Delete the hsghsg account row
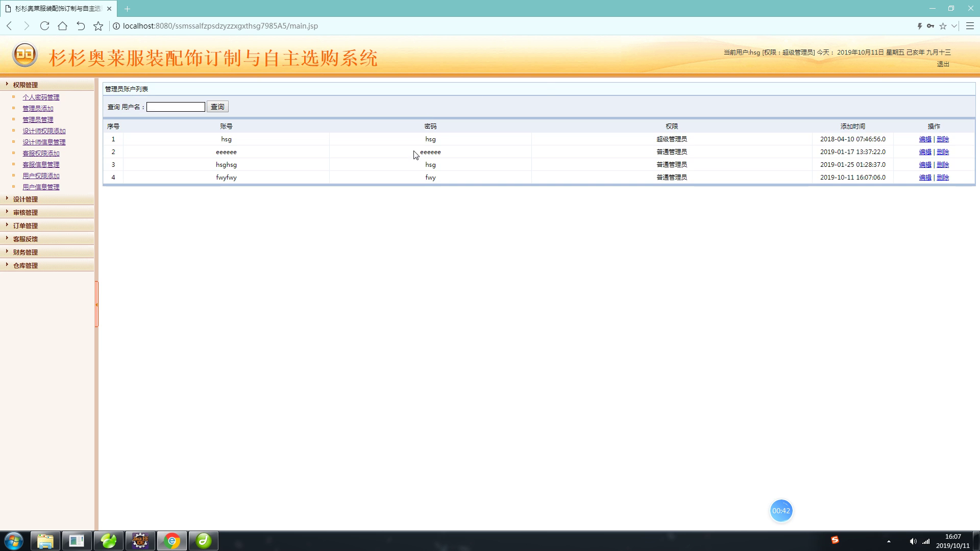The image size is (980, 551). [x=943, y=165]
